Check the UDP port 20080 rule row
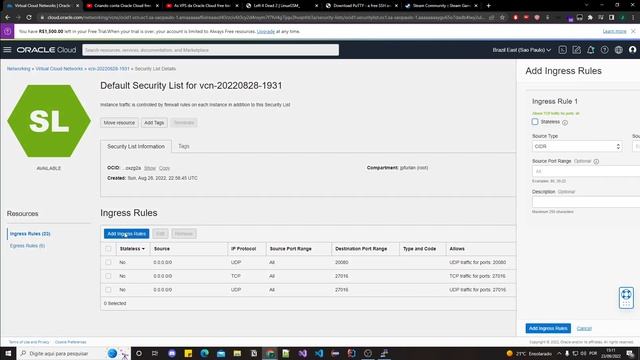The height and width of the screenshot is (360, 640). tap(108, 262)
